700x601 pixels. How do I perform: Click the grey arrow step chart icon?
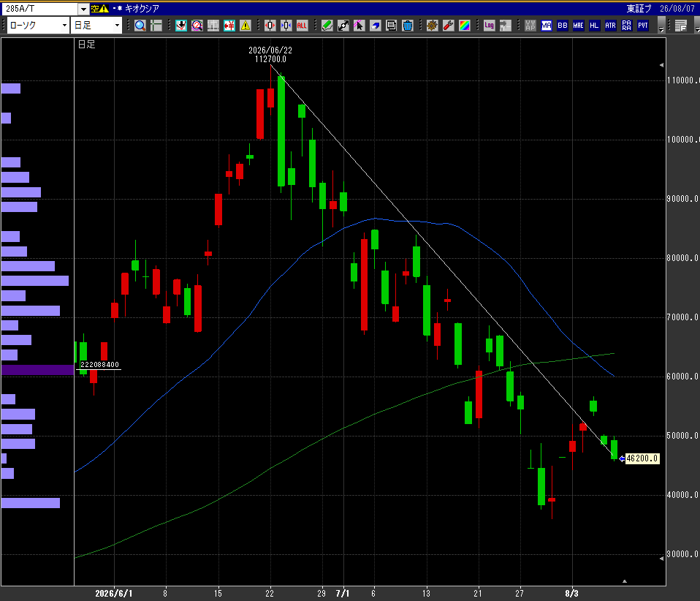[x=506, y=26]
